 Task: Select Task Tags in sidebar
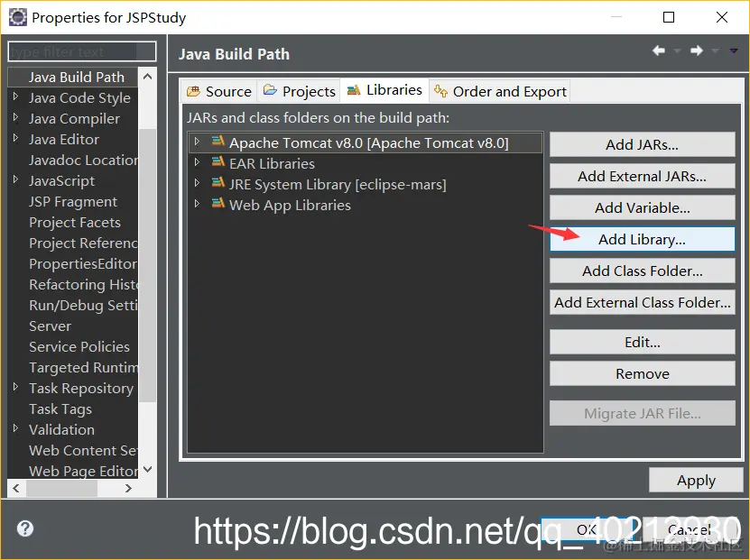coord(60,409)
